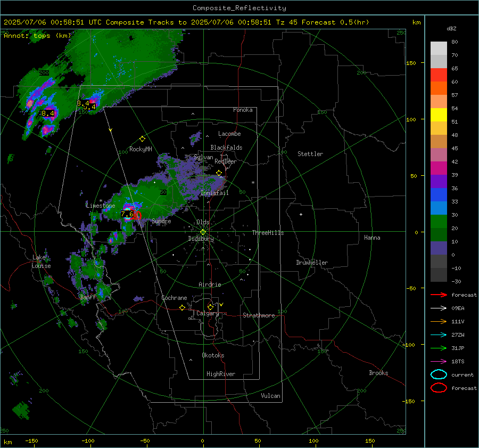Click the green 31JP arrow legend icon

point(439,348)
